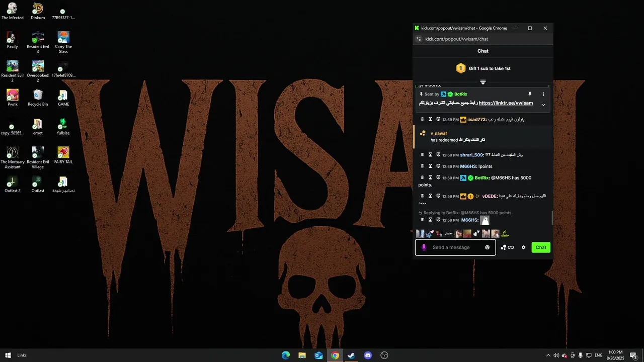644x362 pixels.
Task: Click green BotRix name in pinned message
Action: coord(461,94)
